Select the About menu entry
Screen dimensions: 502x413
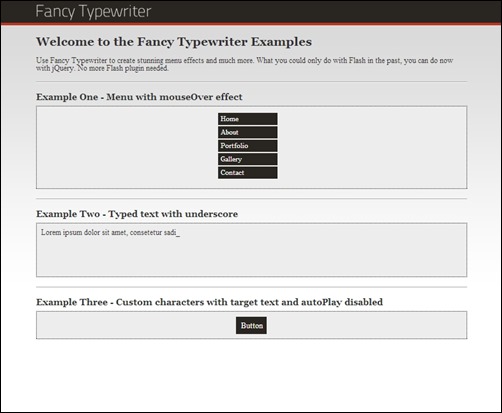click(x=248, y=132)
